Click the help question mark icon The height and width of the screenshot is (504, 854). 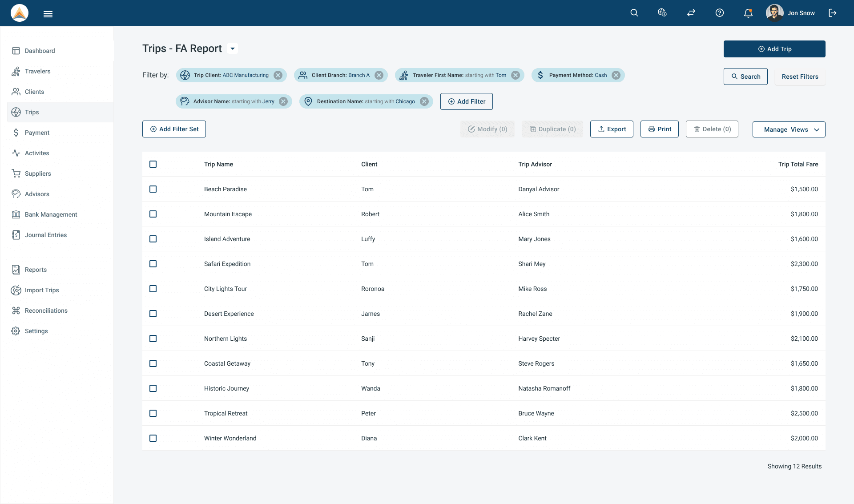(720, 13)
